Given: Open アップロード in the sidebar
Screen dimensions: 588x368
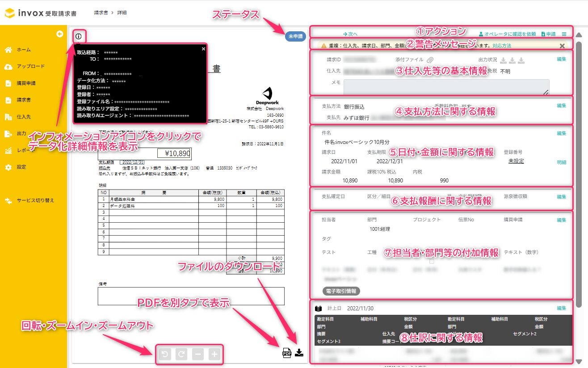Looking at the screenshot, I should coord(30,66).
